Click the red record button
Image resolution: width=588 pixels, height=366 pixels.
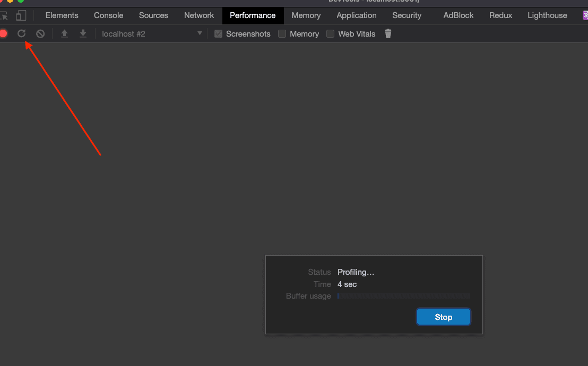[x=3, y=34]
